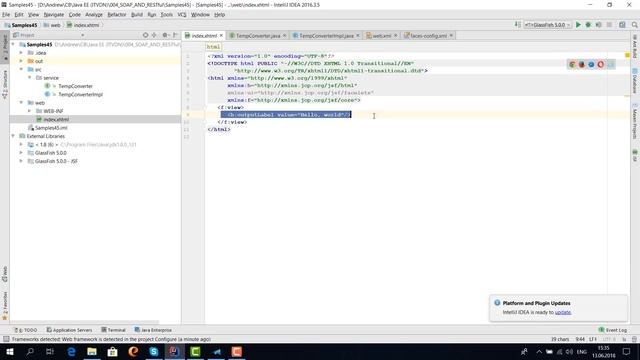This screenshot has width=640, height=360.
Task: Open Project panel settings gear icon
Action: (x=165, y=36)
